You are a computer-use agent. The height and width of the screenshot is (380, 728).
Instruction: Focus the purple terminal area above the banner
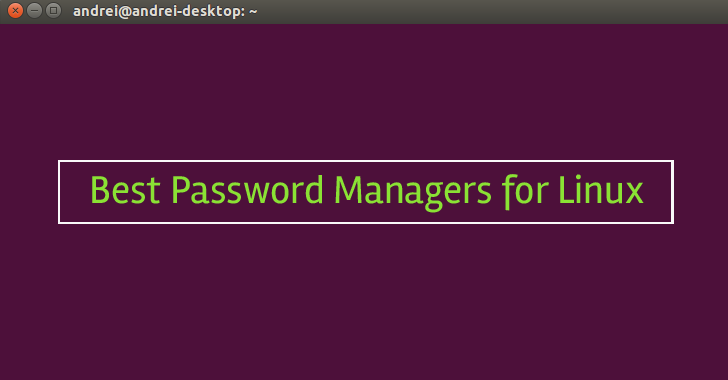pyautogui.click(x=364, y=92)
